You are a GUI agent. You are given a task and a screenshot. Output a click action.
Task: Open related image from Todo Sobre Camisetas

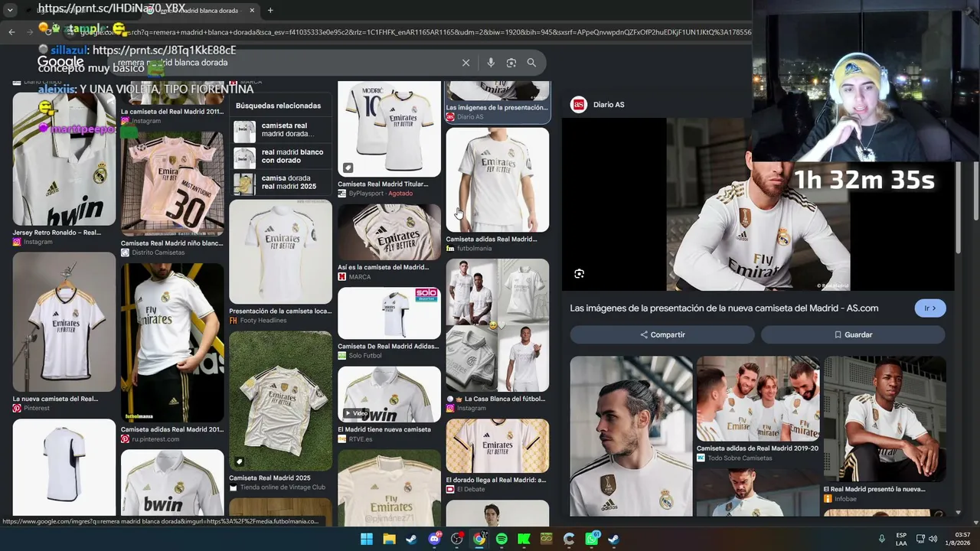[758, 399]
